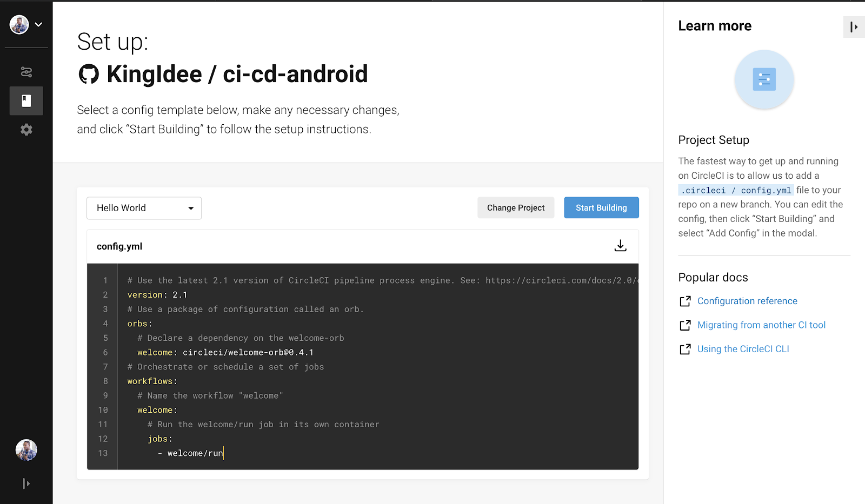Viewport: 865px width, 504px height.
Task: Click the bottom-left user avatar
Action: pos(26,450)
